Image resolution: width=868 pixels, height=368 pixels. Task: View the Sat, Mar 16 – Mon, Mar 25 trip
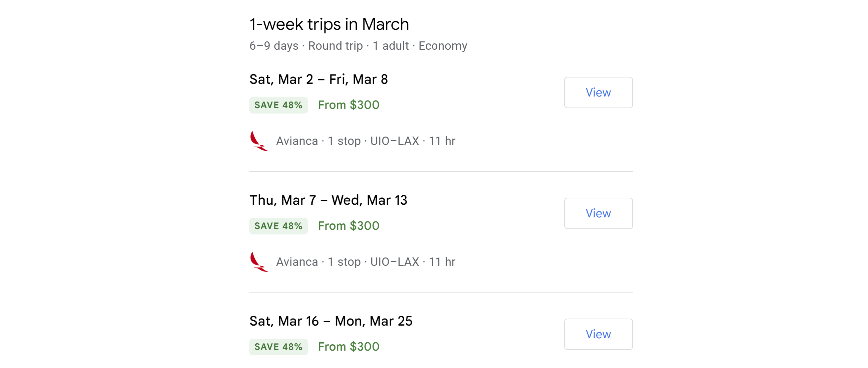click(598, 334)
